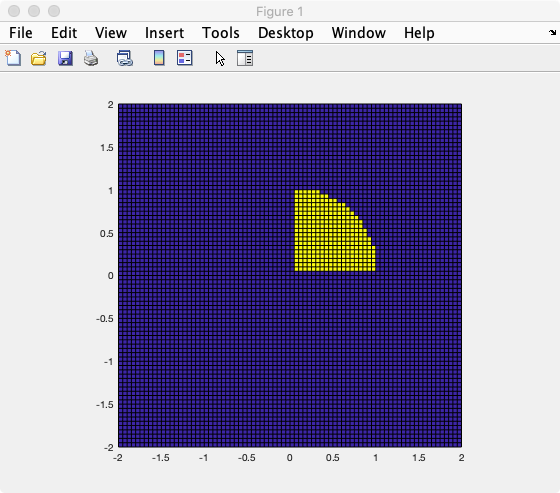Open the Property Inspector toolbar icon
The image size is (560, 493).
tap(245, 58)
